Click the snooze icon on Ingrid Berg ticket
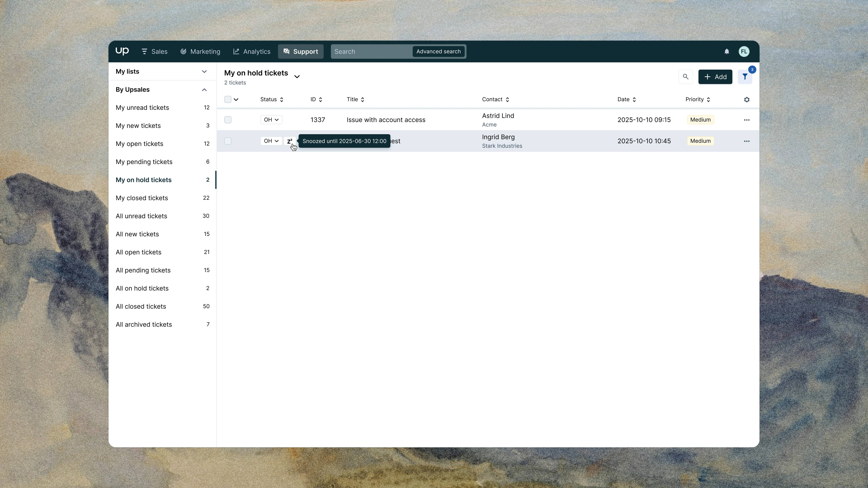 [x=290, y=141]
